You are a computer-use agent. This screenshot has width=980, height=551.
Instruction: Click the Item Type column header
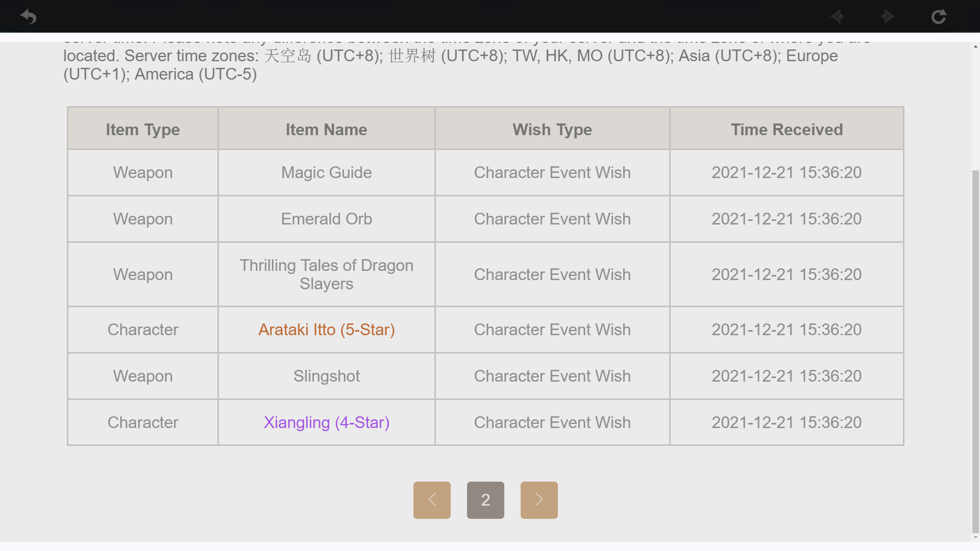tap(143, 130)
